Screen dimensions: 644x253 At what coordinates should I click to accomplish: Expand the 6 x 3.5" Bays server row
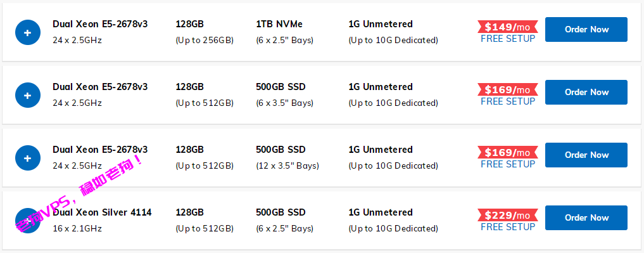click(x=27, y=96)
